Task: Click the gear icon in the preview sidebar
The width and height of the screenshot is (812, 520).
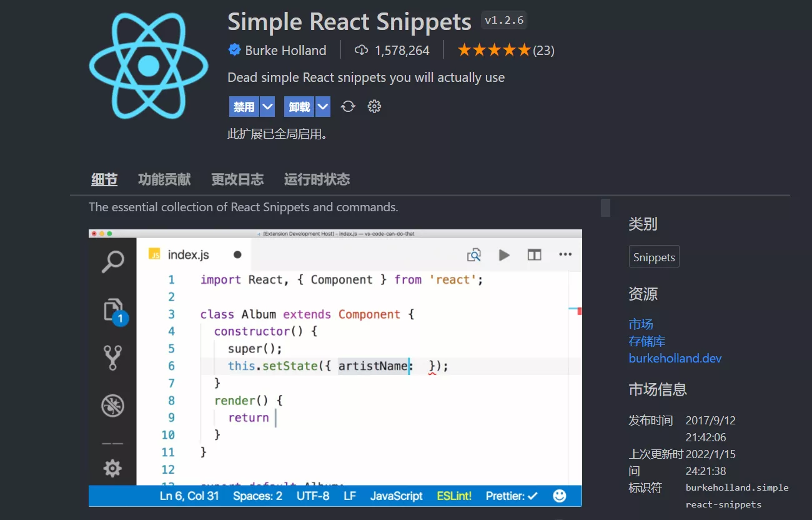Action: coord(112,468)
